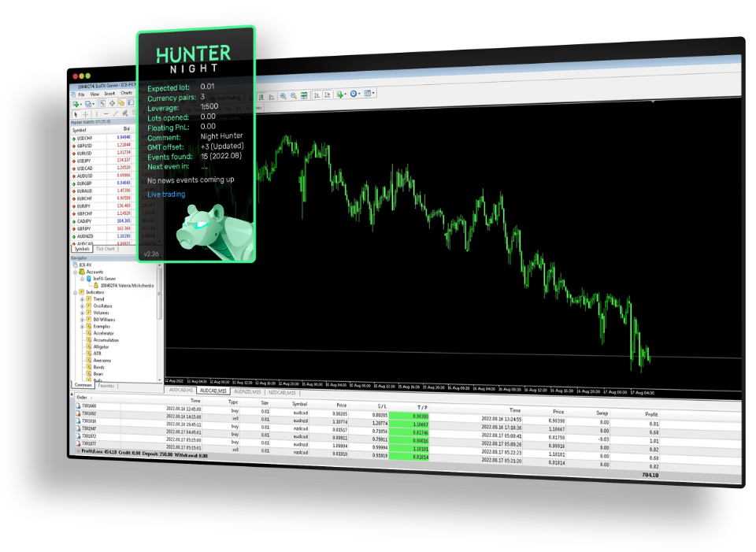This screenshot has height=552, width=756.
Task: Expand the Trend indicators folder
Action: pos(82,299)
